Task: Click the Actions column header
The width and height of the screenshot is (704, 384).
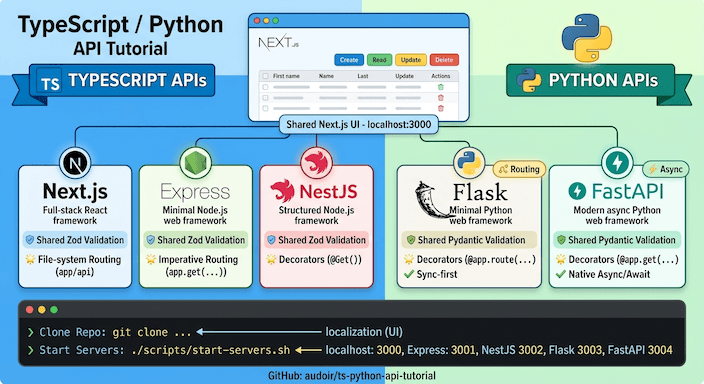Action: 440,76
